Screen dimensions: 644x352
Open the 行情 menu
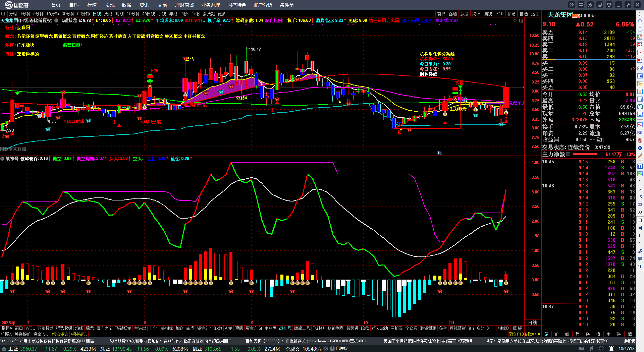tap(92, 5)
